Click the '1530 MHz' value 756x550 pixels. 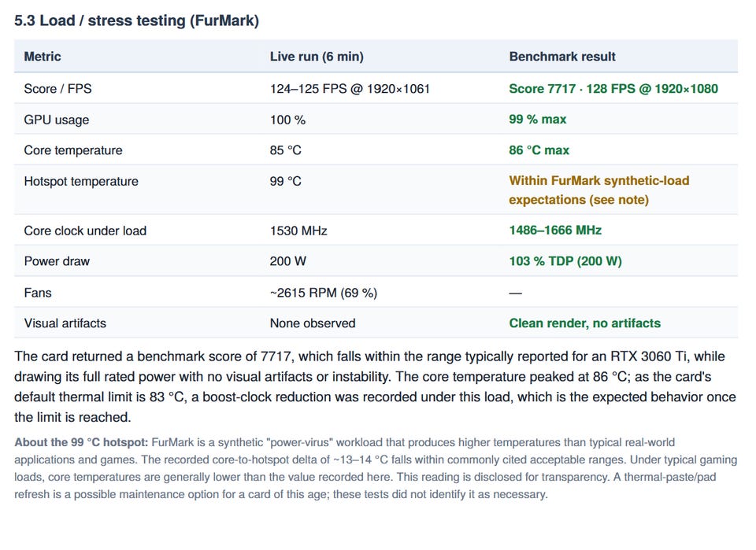298,231
